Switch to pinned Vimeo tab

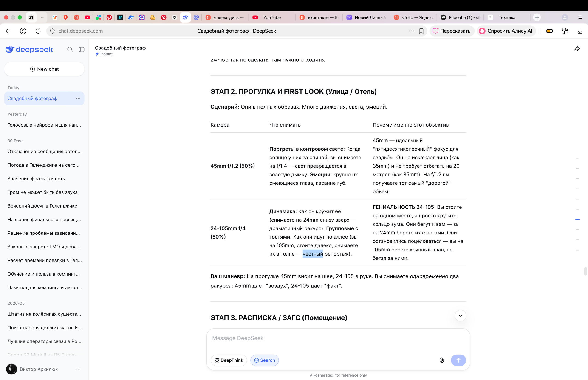tap(120, 17)
